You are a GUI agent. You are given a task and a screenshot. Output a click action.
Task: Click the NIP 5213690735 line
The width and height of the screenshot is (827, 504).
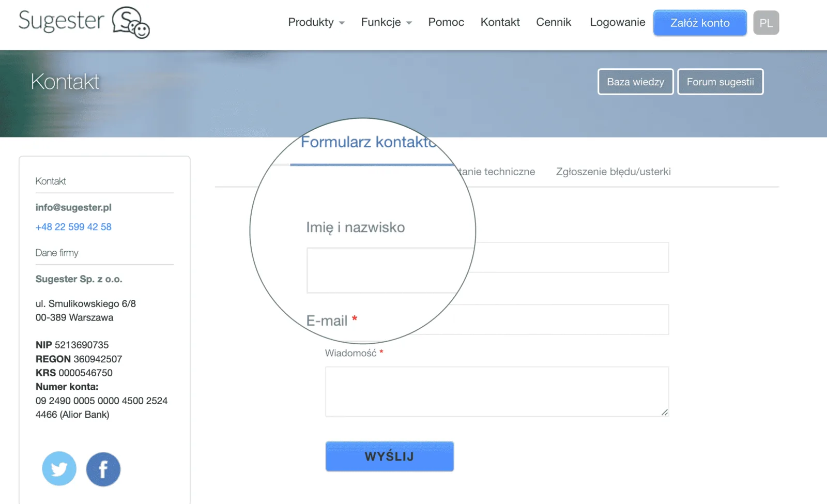[x=72, y=345]
